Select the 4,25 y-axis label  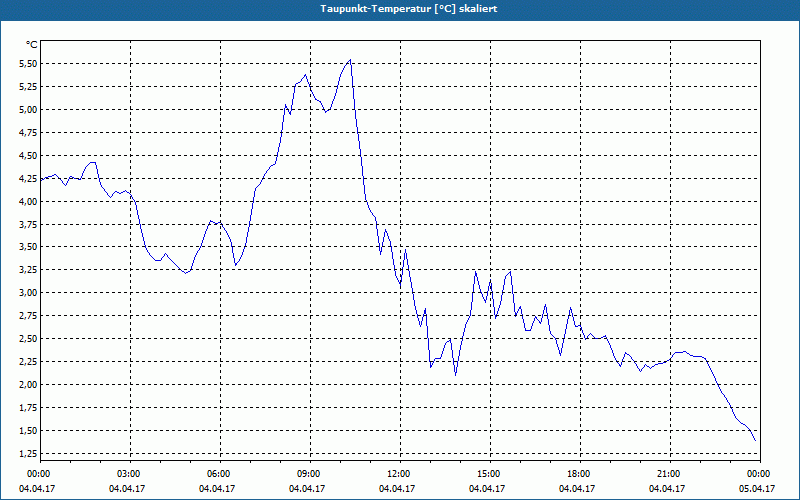pyautogui.click(x=28, y=179)
